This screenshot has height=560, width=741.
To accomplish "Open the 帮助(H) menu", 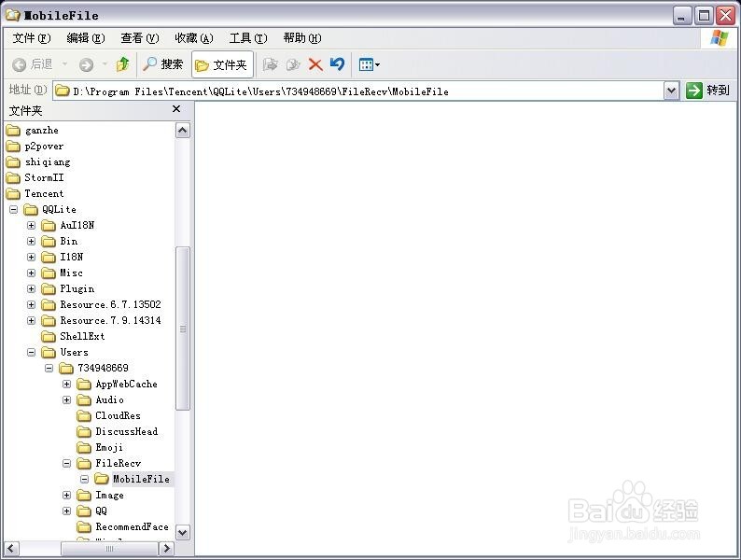I will [302, 38].
